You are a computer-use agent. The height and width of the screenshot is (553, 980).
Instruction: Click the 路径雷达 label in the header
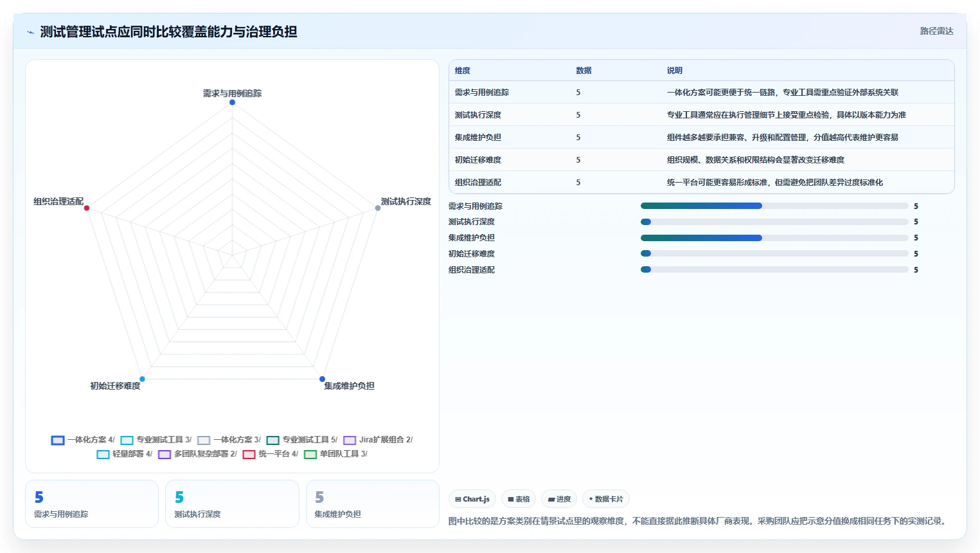(936, 31)
